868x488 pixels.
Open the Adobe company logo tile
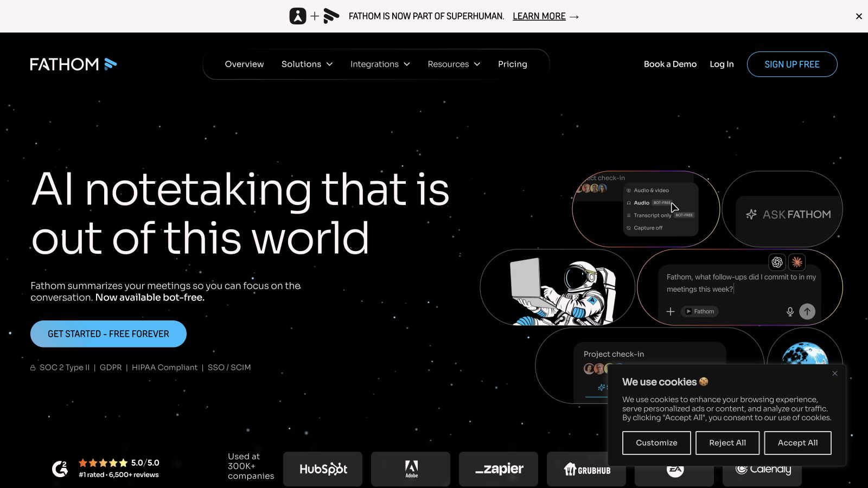point(411,469)
